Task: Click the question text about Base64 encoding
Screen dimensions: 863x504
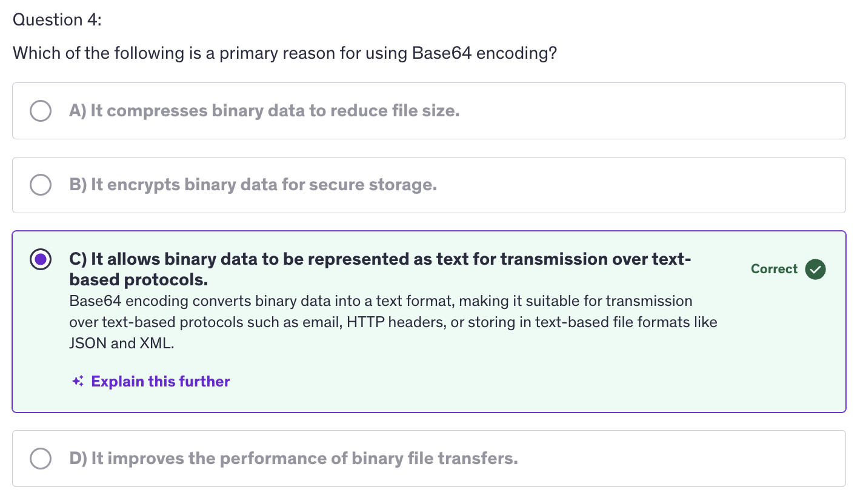Action: click(285, 53)
